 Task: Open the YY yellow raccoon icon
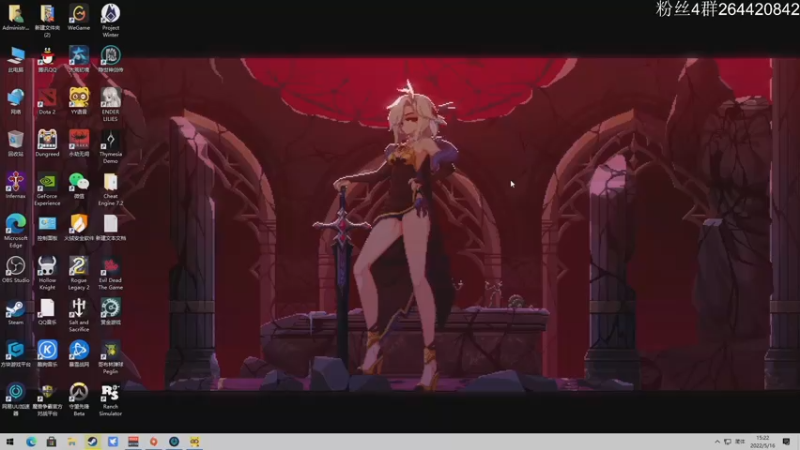(x=79, y=98)
